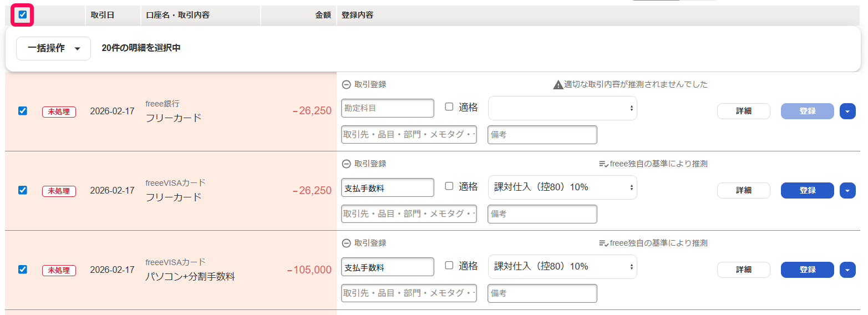Click the 未処理 badge for パソコン+分割手数料 row

pyautogui.click(x=59, y=270)
